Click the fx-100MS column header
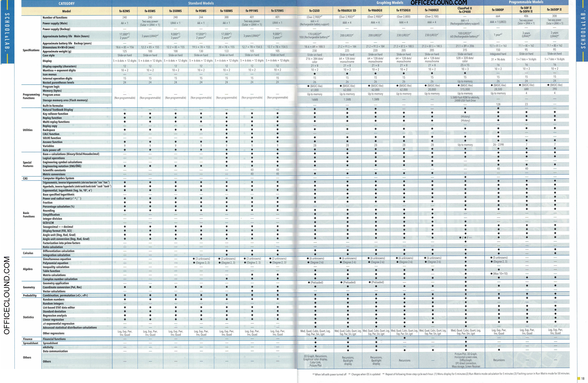The width and height of the screenshot is (588, 383). tap(226, 11)
